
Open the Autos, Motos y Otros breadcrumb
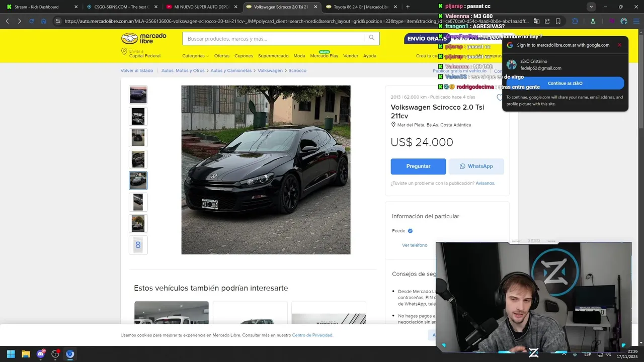point(183,71)
